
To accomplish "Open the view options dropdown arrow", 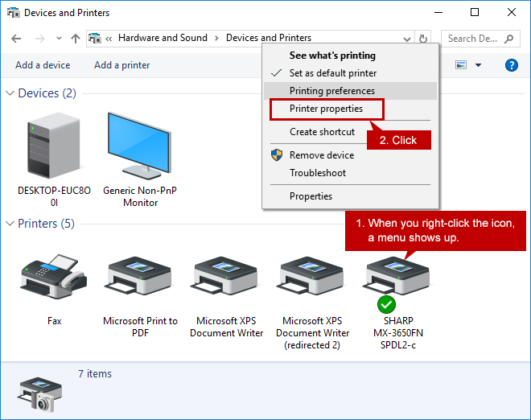I will (x=478, y=65).
